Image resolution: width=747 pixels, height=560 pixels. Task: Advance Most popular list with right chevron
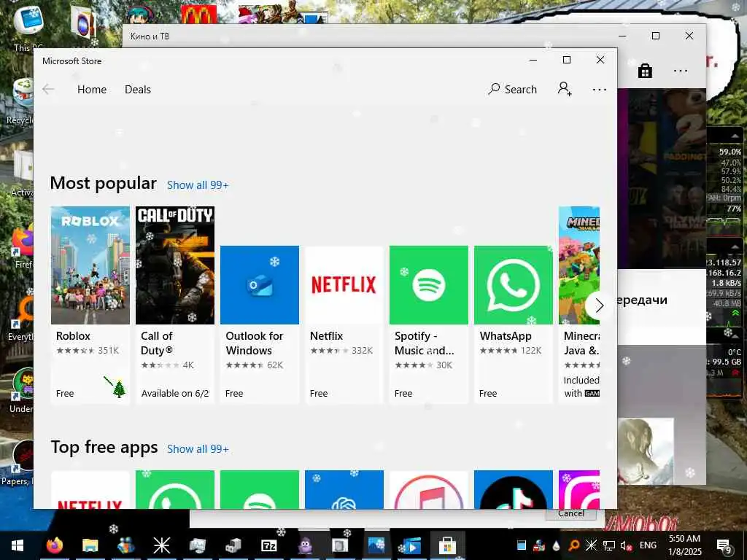599,306
